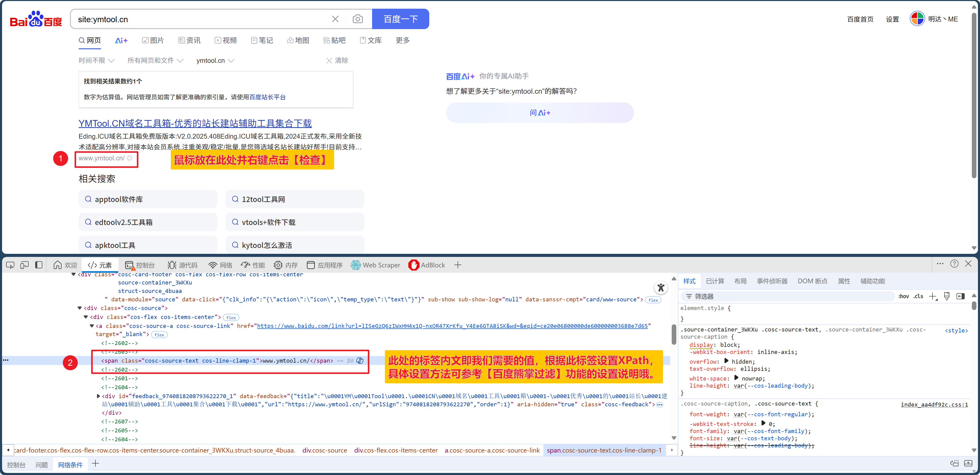The height and width of the screenshot is (475, 980).
Task: Click the Baidu logo
Action: (36, 19)
